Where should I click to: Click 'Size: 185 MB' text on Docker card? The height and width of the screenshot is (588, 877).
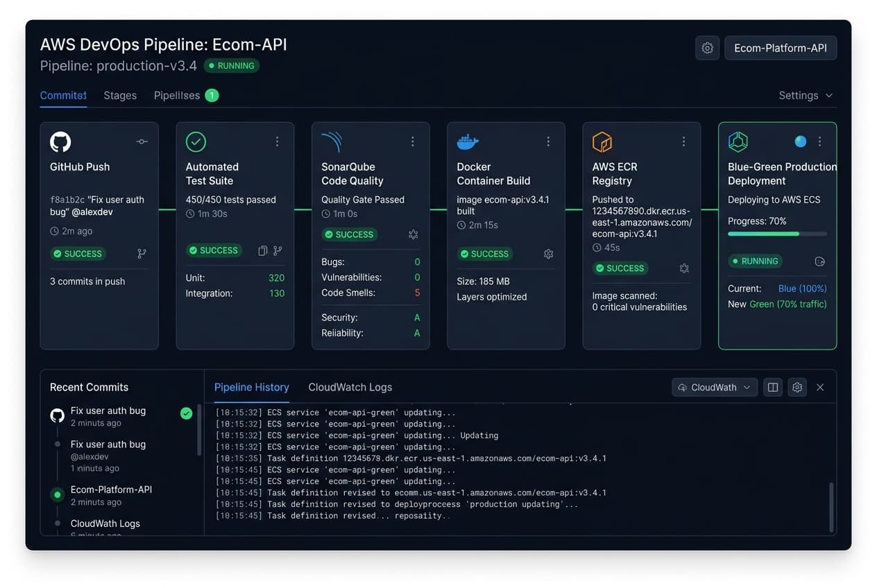click(x=484, y=282)
